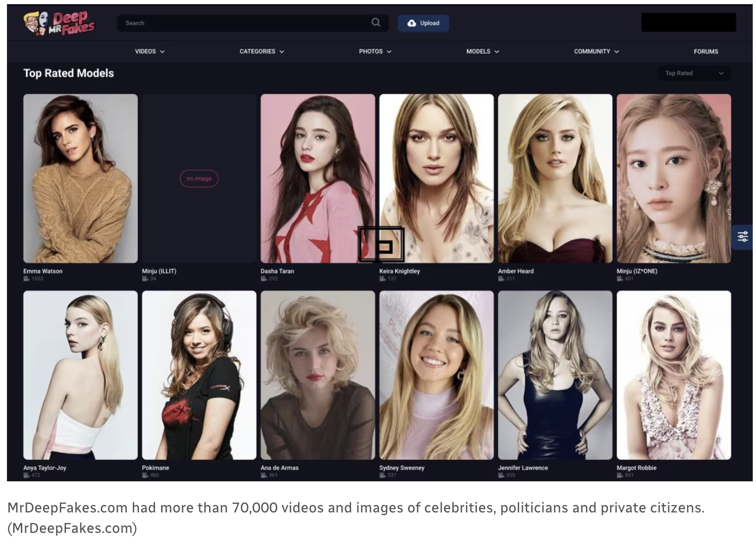The width and height of the screenshot is (756, 551).
Task: Click the arrow next to Models
Action: 497,52
